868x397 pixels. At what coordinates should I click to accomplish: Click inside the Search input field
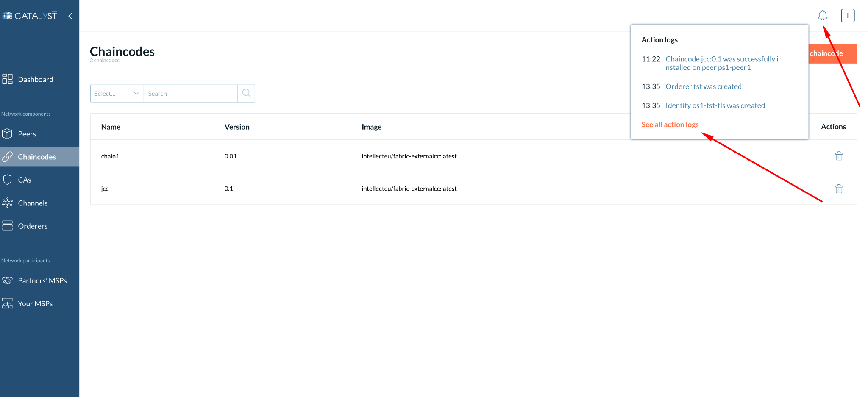(x=191, y=93)
